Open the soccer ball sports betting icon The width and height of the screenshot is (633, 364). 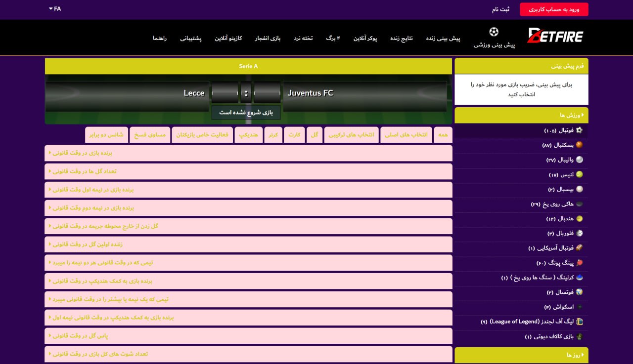click(494, 33)
